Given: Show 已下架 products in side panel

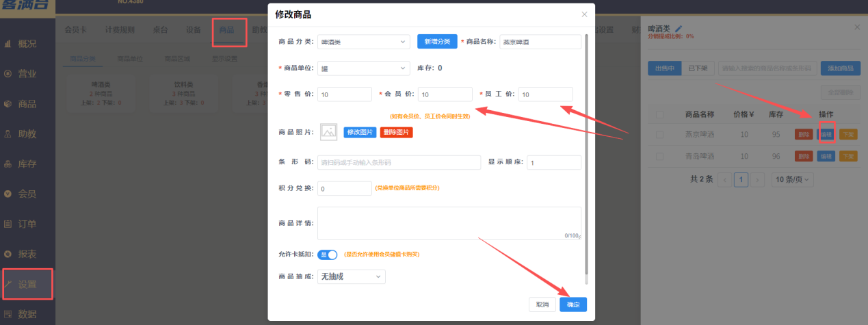Looking at the screenshot, I should tap(698, 68).
